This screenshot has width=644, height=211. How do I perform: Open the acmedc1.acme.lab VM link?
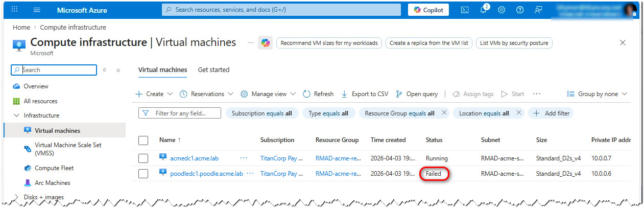click(194, 158)
